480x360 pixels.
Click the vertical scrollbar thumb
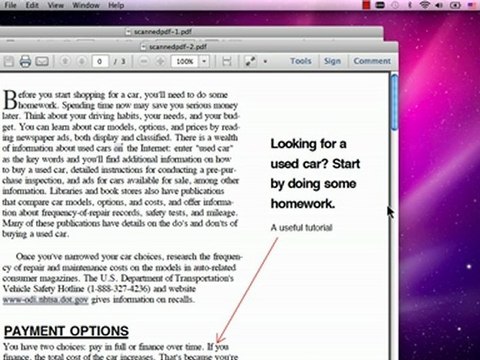pyautogui.click(x=394, y=102)
